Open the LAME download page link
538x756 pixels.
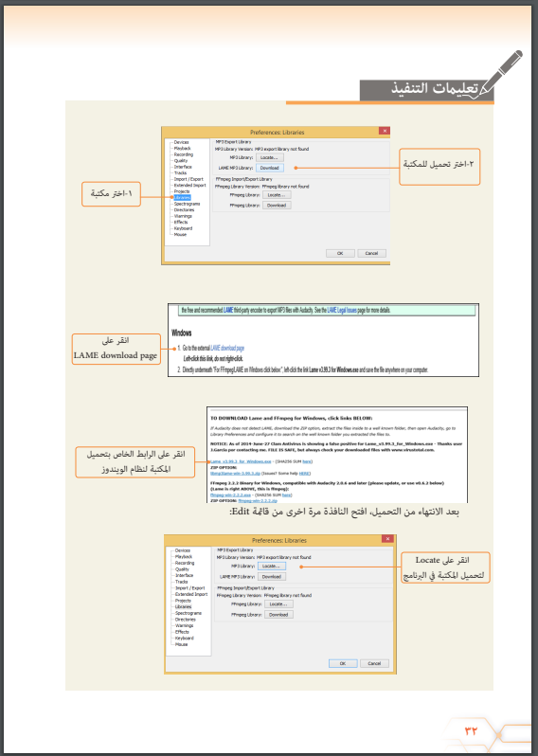[x=227, y=348]
